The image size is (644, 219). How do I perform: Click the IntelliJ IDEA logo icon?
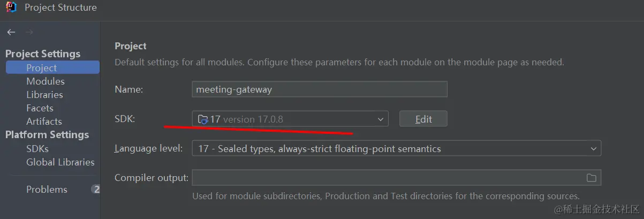point(11,7)
